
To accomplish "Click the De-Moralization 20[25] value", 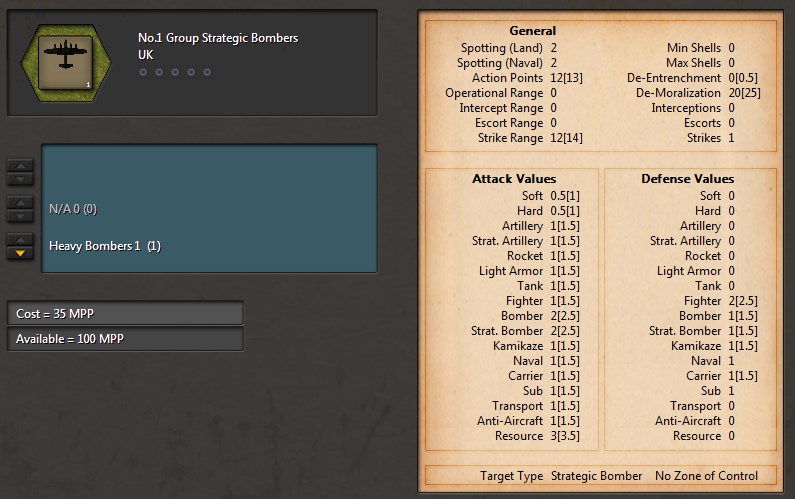I will pos(744,93).
